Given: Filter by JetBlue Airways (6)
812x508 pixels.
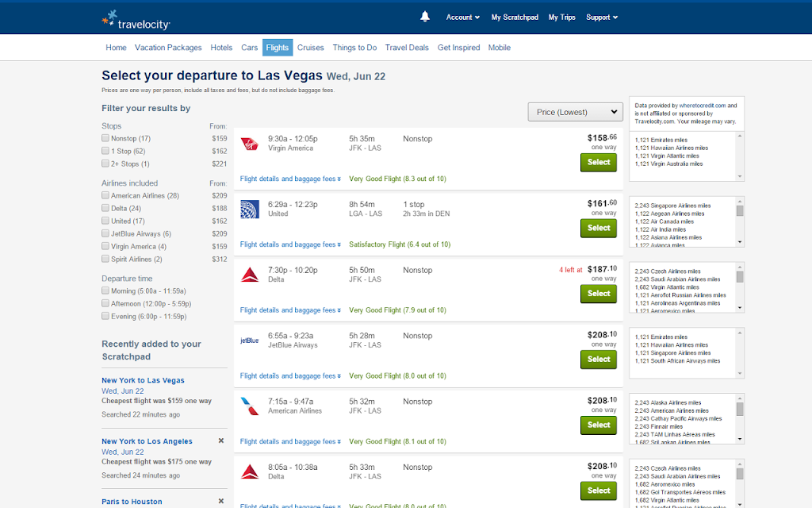Looking at the screenshot, I should [x=105, y=234].
